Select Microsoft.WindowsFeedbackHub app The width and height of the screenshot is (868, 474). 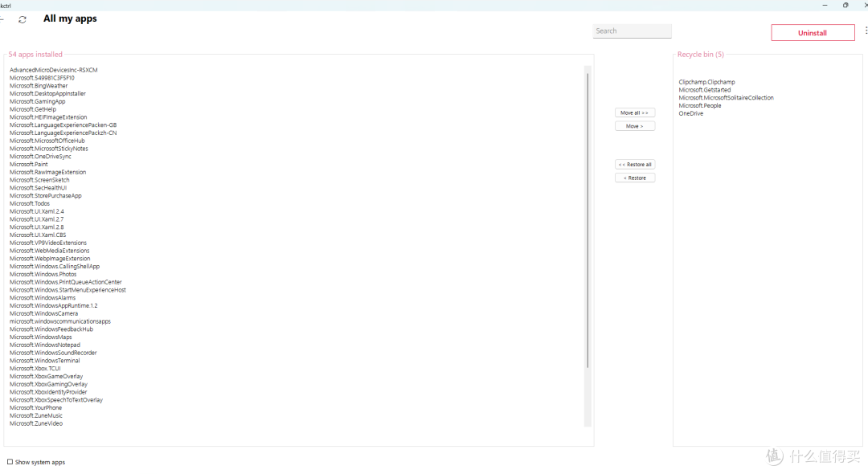[x=51, y=329]
